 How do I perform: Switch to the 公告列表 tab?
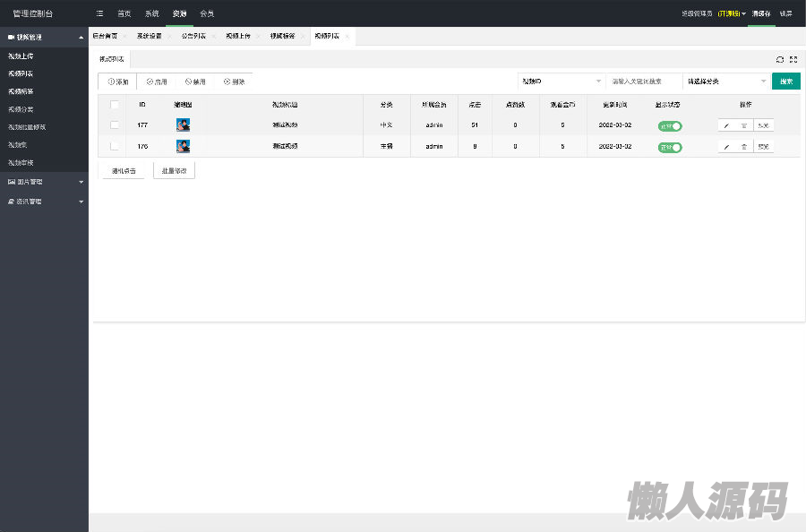coord(193,36)
